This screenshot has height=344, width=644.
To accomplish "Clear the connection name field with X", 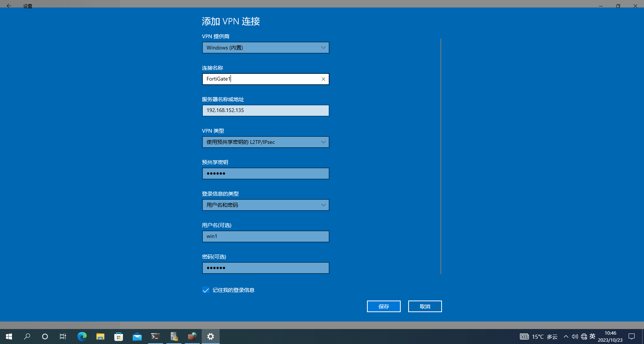I will click(x=323, y=79).
